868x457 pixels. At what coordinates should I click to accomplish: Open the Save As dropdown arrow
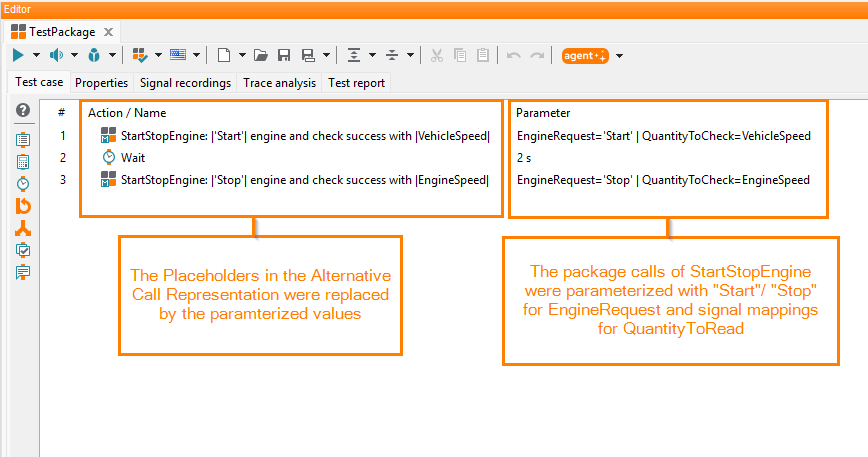(x=327, y=55)
